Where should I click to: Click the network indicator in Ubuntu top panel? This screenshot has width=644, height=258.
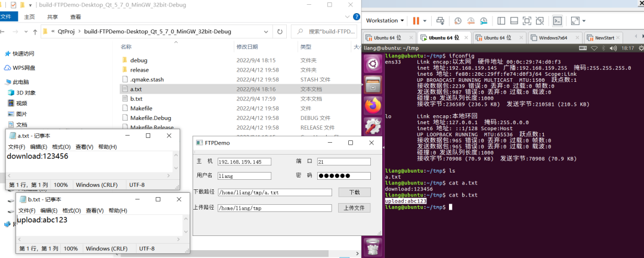595,48
